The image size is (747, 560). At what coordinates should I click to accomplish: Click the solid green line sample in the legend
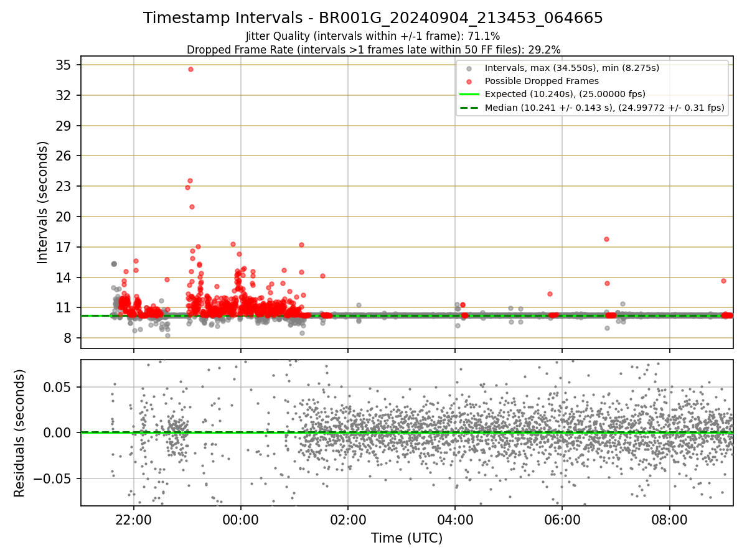[469, 95]
